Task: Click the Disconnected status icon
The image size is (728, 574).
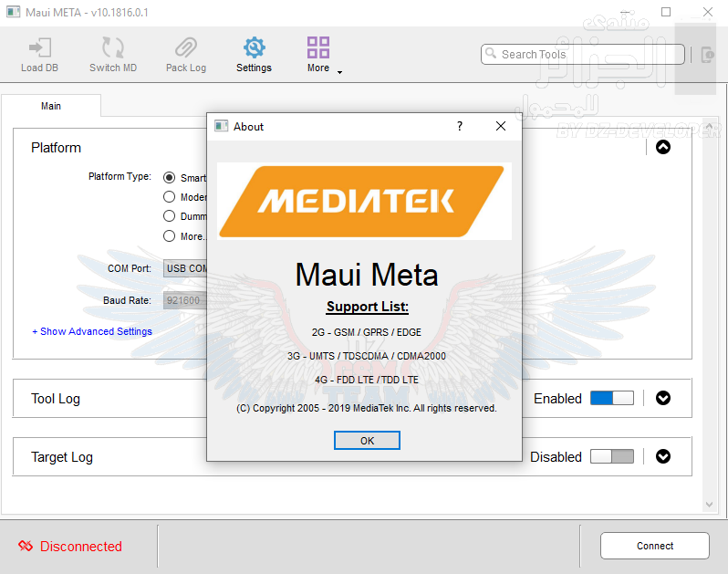Action: (26, 546)
